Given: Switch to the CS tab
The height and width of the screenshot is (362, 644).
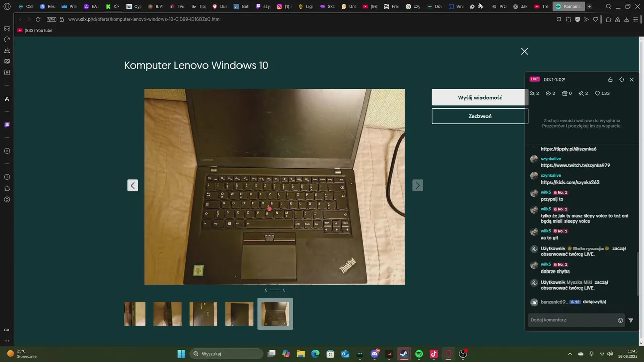Looking at the screenshot, I should point(25,7).
